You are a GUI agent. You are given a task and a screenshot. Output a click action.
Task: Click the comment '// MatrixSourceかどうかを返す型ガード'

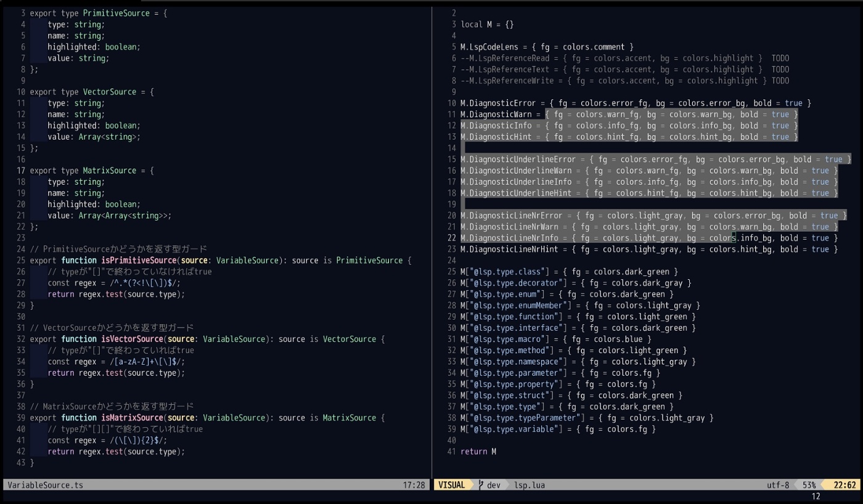(112, 407)
